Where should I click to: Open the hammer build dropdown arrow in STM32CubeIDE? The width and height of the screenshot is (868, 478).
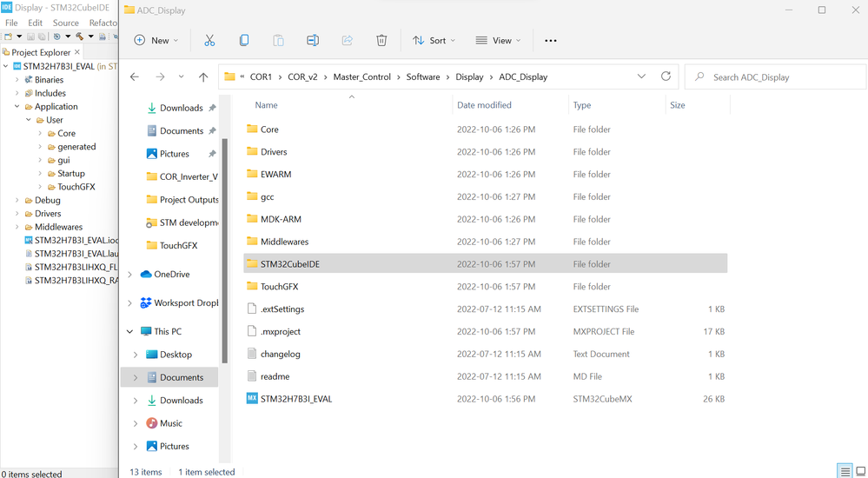click(90, 37)
